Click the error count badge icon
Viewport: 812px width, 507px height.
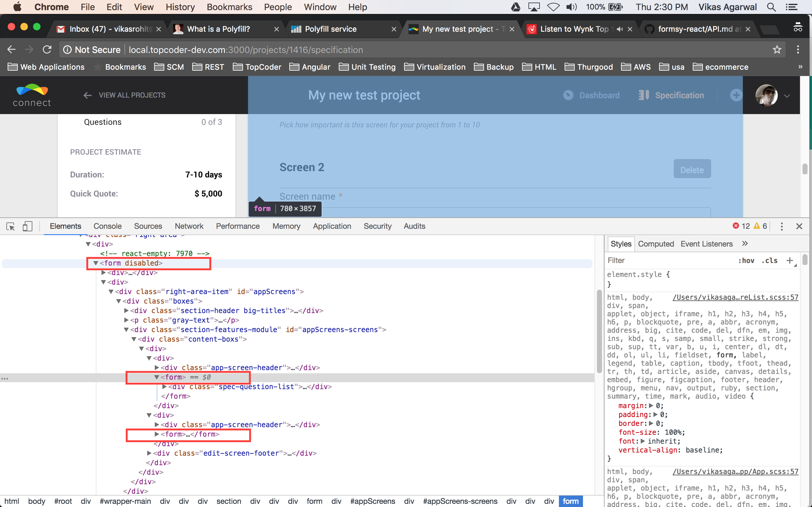pyautogui.click(x=736, y=226)
